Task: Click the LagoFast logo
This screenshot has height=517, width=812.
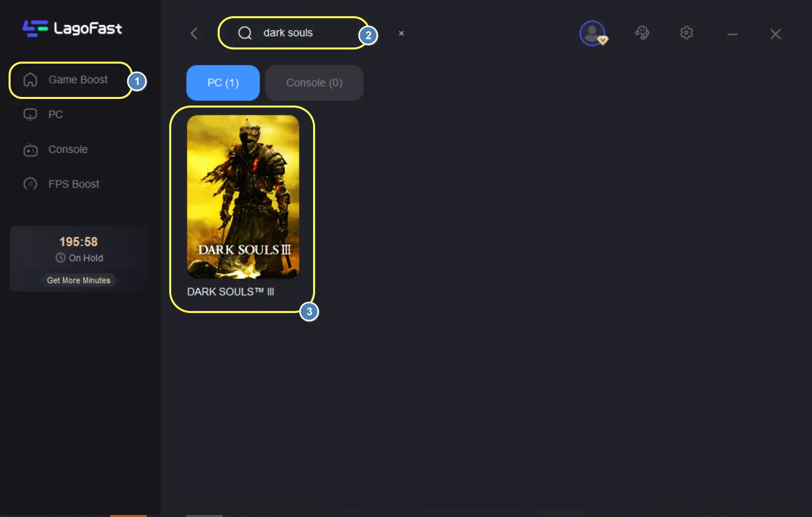Action: (x=72, y=28)
